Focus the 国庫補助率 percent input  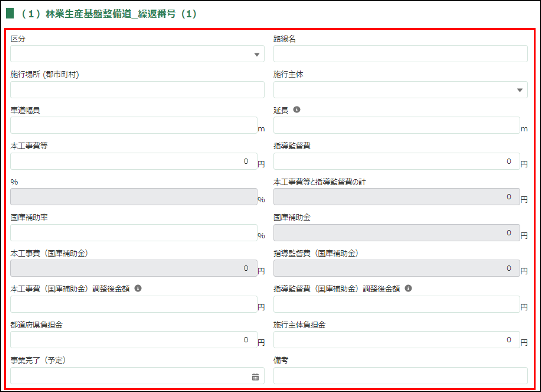tap(134, 232)
